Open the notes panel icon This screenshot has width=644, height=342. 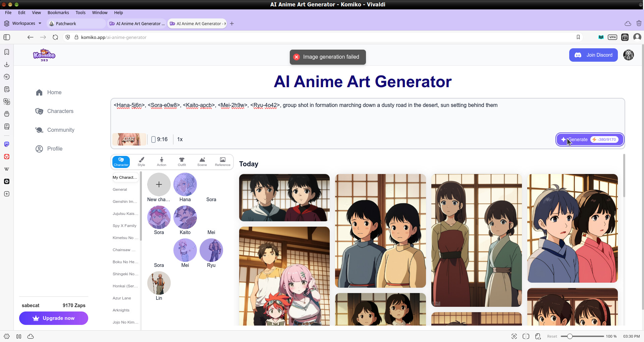click(7, 89)
